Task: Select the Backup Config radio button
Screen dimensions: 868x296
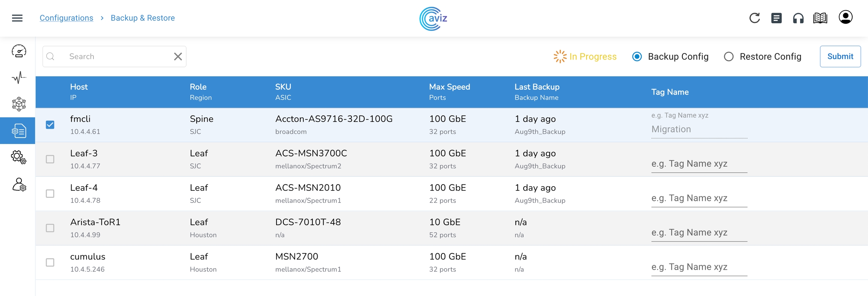Action: coord(637,56)
